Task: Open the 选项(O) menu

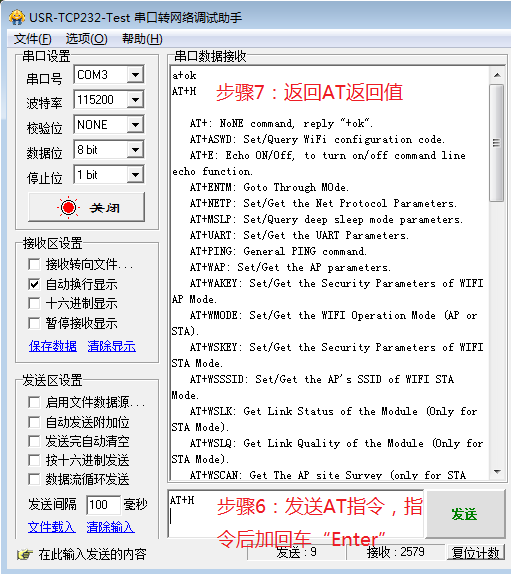Action: pos(87,39)
